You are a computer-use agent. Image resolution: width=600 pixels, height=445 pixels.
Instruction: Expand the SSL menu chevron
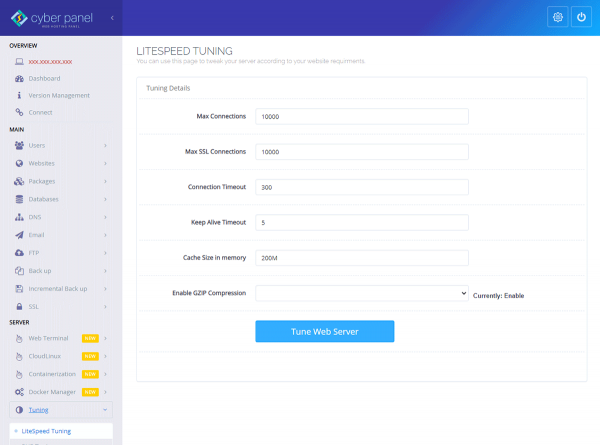[105, 306]
